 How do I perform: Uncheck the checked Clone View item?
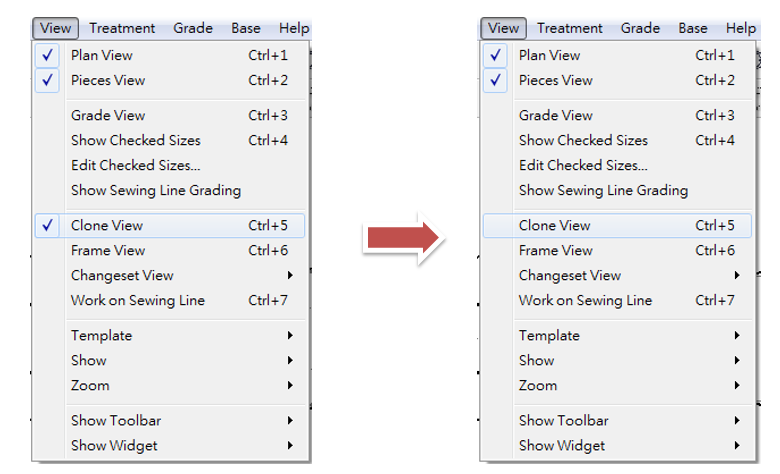[107, 226]
